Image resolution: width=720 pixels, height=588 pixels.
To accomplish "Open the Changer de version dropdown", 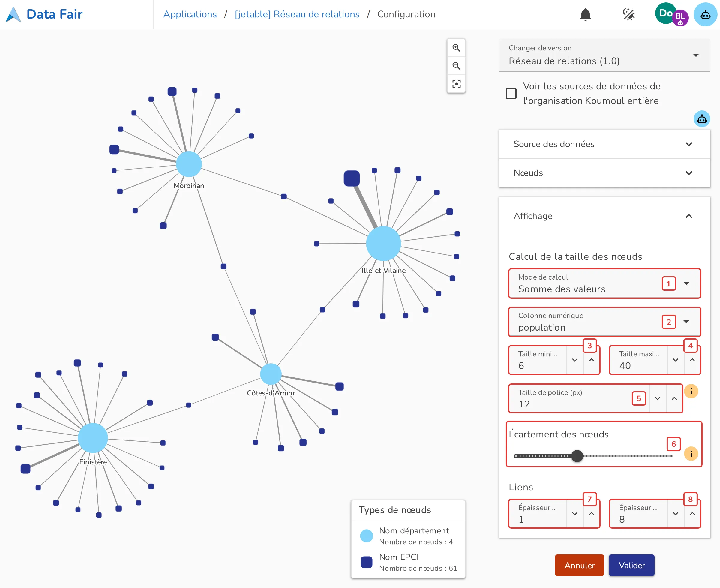I will [604, 55].
